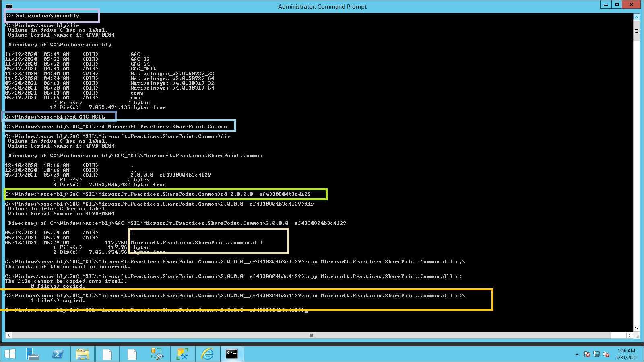Open the network status tray icon
The image size is (644, 362).
tap(596, 354)
